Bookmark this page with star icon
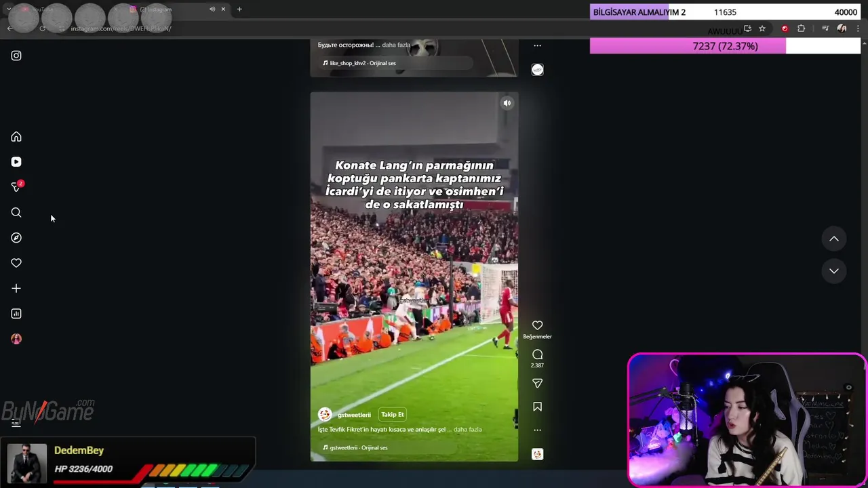 (x=762, y=28)
